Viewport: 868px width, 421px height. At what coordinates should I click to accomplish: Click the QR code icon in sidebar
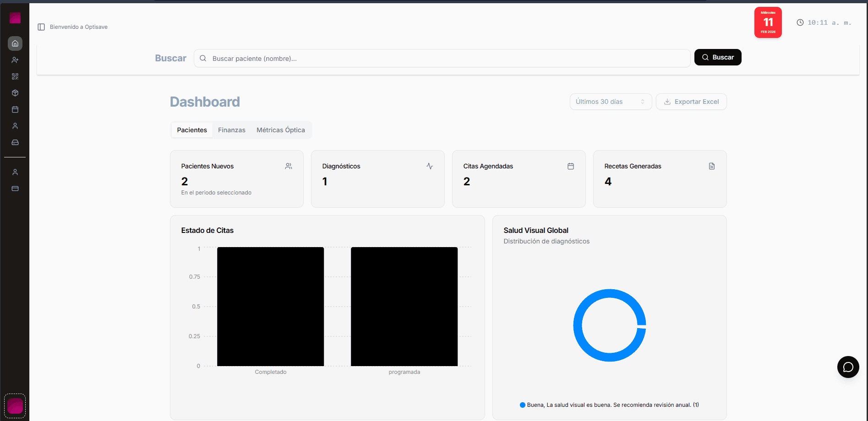point(15,76)
